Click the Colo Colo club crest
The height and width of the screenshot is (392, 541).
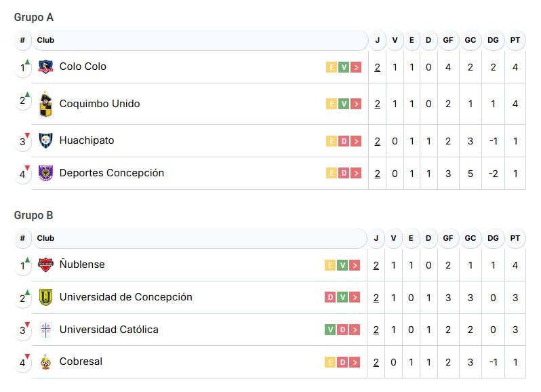(x=45, y=66)
